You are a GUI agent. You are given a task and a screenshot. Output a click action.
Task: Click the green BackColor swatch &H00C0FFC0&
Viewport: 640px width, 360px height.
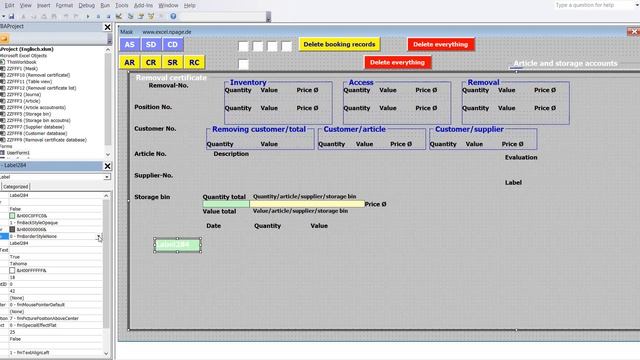point(12,216)
